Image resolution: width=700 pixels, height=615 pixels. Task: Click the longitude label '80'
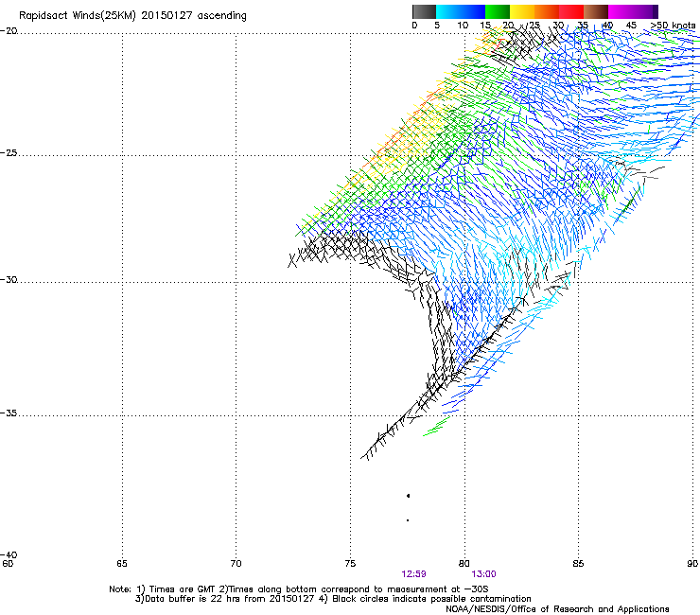464,563
